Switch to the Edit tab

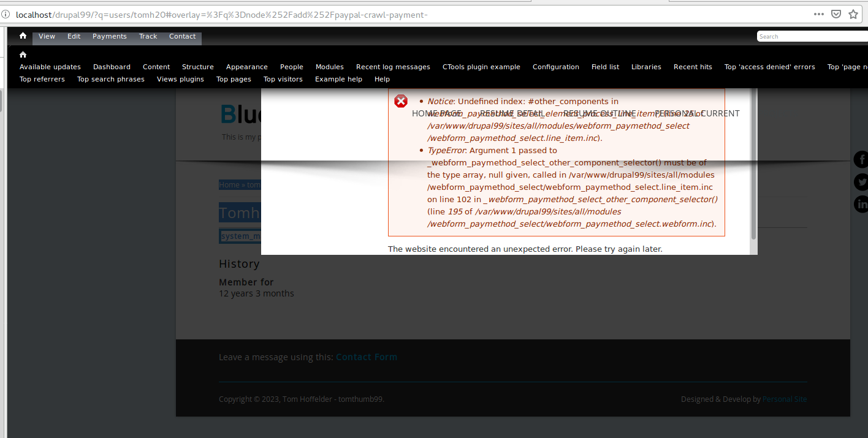coord(74,36)
